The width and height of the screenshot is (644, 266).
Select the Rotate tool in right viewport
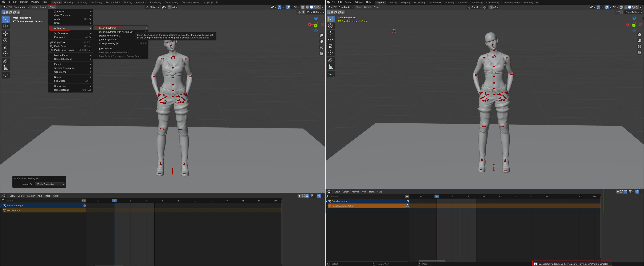pyautogui.click(x=331, y=40)
